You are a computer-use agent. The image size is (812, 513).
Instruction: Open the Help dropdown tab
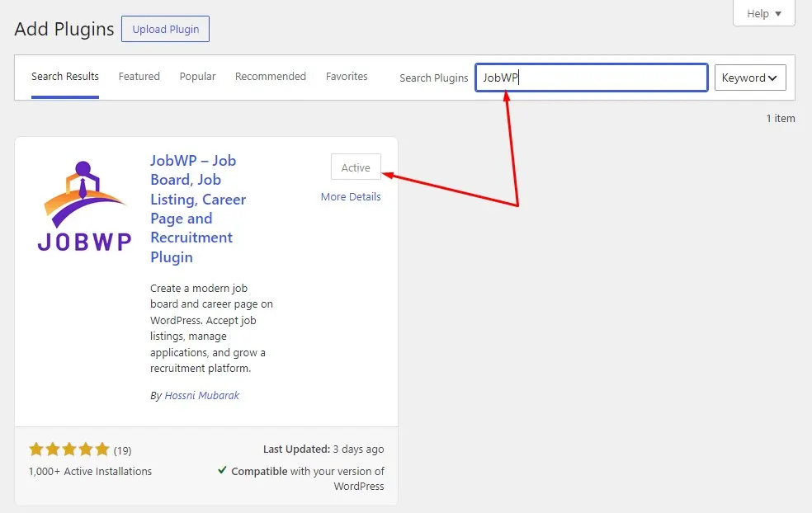[764, 13]
